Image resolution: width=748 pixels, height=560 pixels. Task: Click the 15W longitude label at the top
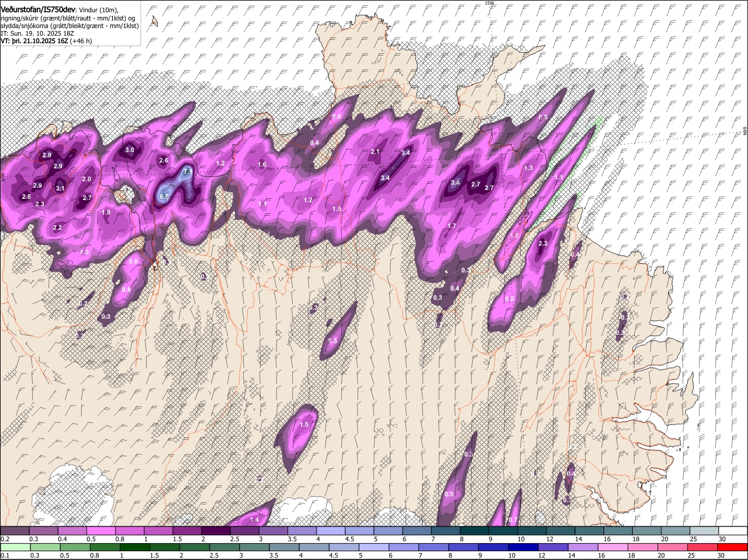489,3
